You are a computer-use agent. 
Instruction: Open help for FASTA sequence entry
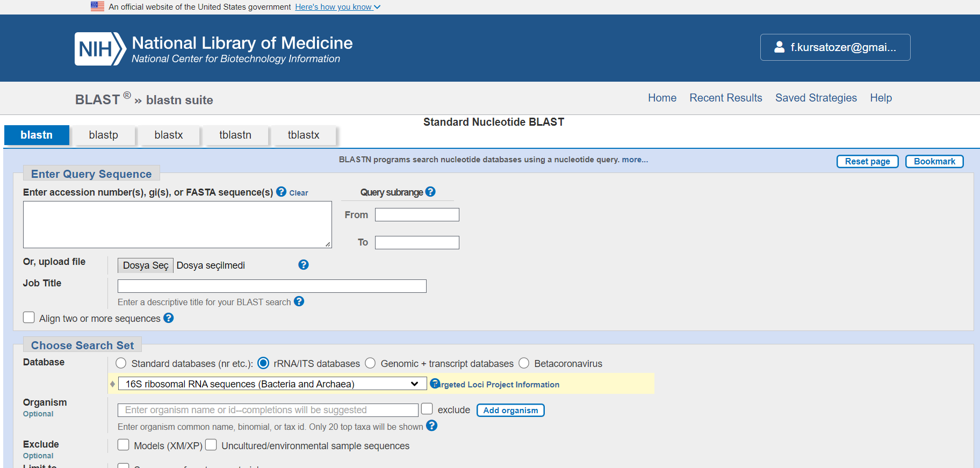pos(281,192)
